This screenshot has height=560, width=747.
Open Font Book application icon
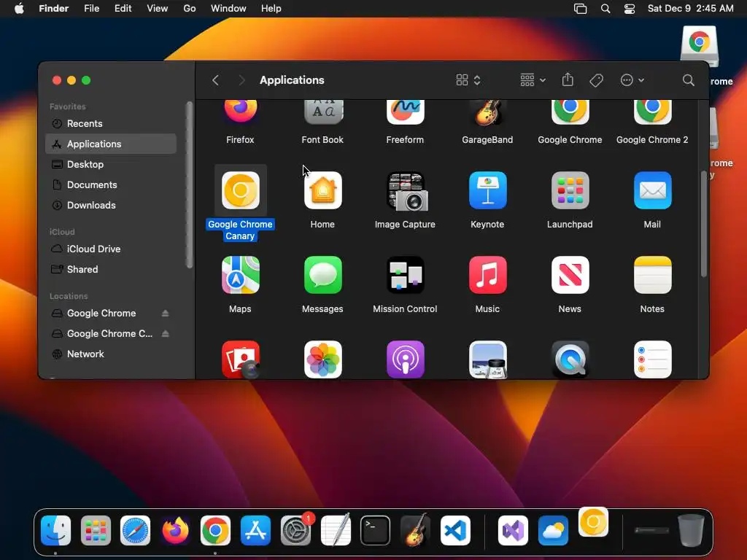(x=323, y=112)
